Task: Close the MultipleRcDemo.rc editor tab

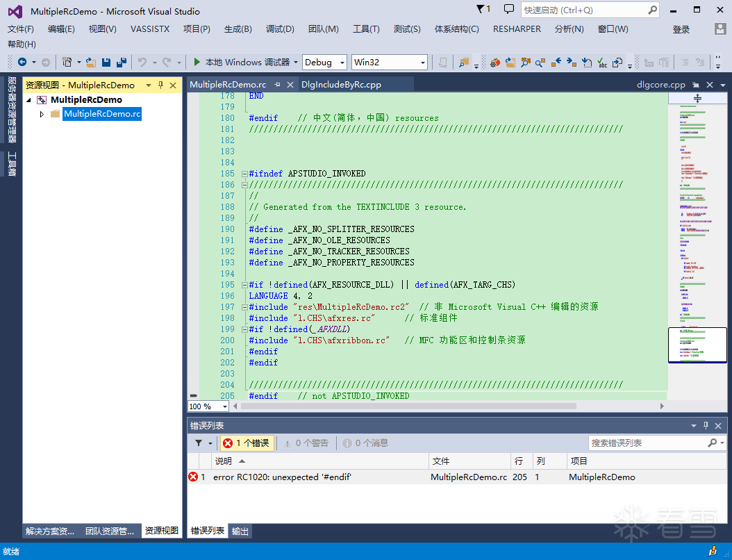Action: pos(290,85)
